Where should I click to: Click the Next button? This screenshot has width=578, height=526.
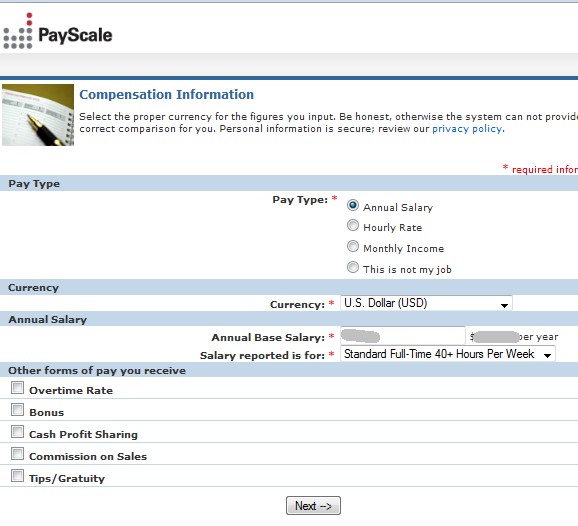click(313, 506)
